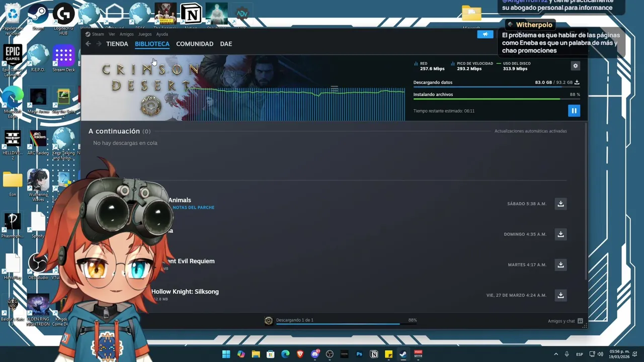Click download icon beside 93.2 GB size
644x362 pixels.
click(577, 82)
